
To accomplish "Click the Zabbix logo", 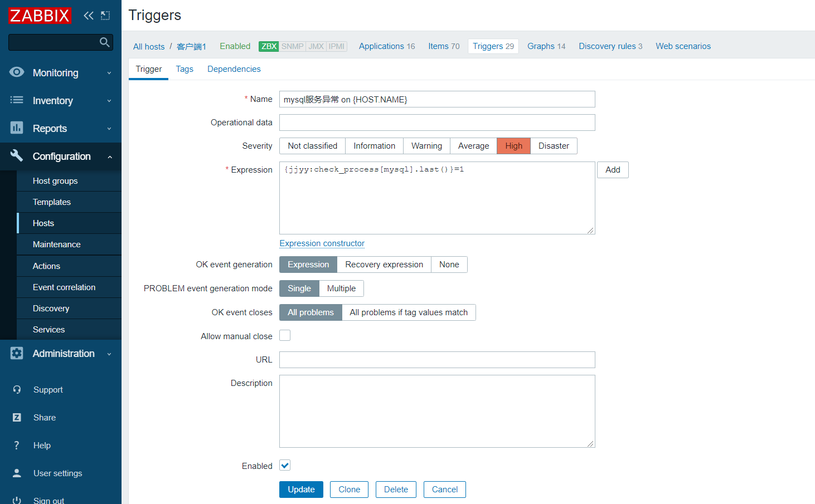I will pyautogui.click(x=40, y=16).
